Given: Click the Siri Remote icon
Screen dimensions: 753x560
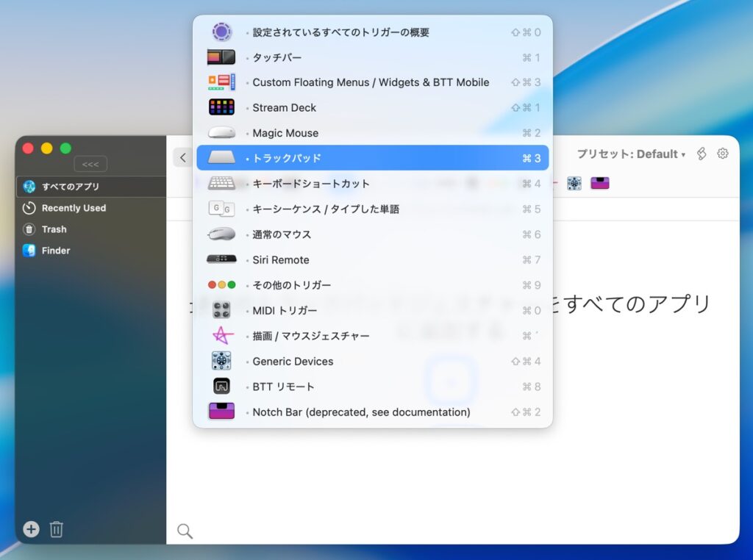Looking at the screenshot, I should [x=221, y=259].
